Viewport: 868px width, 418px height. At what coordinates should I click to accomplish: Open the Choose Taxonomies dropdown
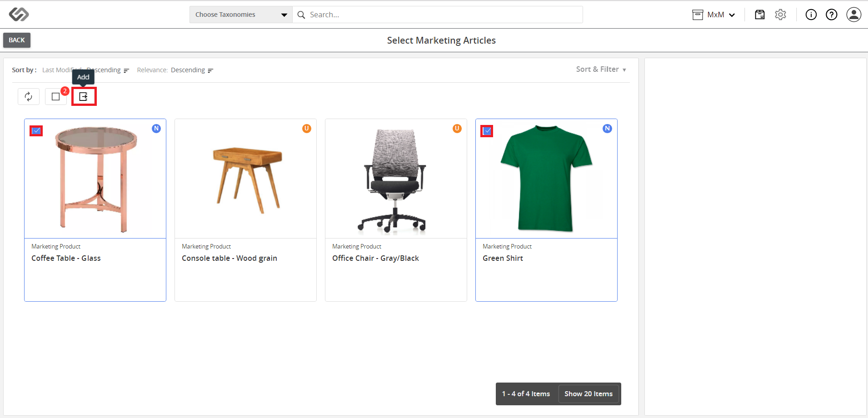pyautogui.click(x=241, y=15)
